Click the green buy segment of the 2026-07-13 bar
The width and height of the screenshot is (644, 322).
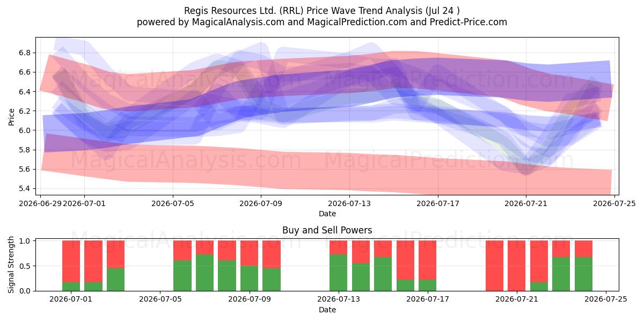pos(338,273)
